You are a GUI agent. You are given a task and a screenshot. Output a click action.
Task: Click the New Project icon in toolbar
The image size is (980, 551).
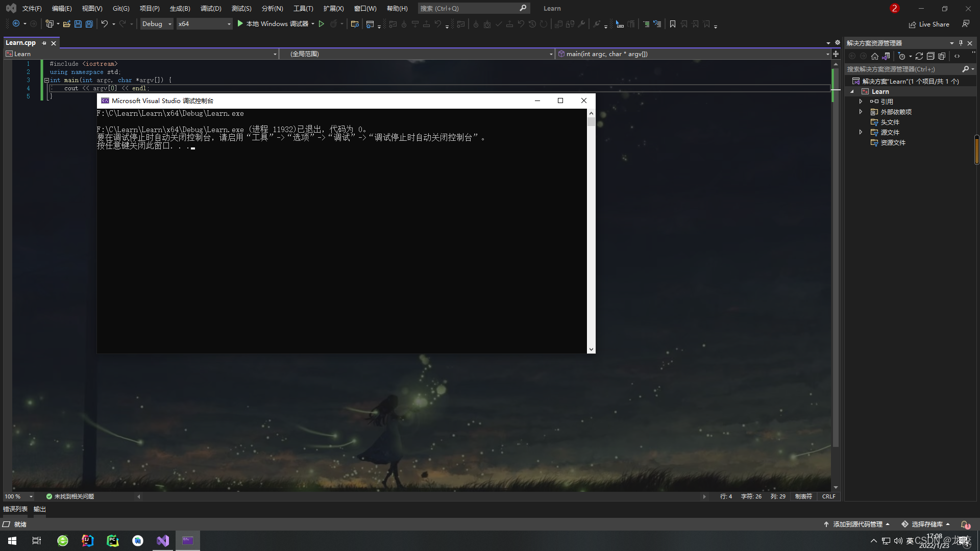pos(50,24)
